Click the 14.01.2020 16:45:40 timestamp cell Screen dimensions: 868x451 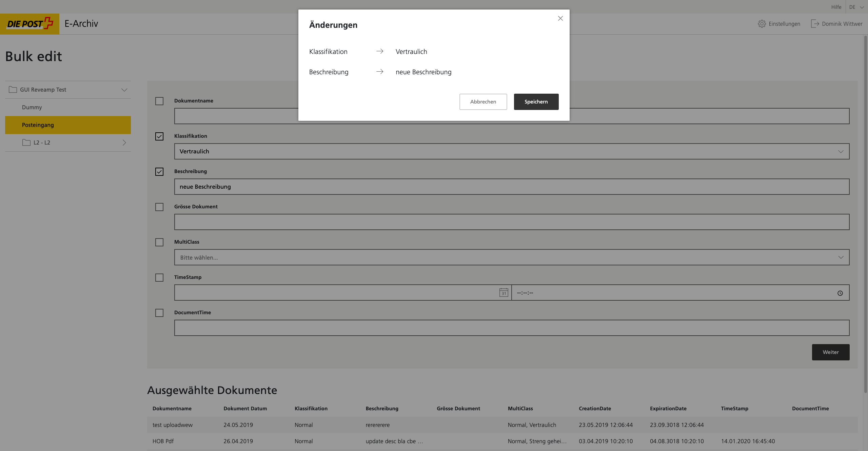point(748,441)
